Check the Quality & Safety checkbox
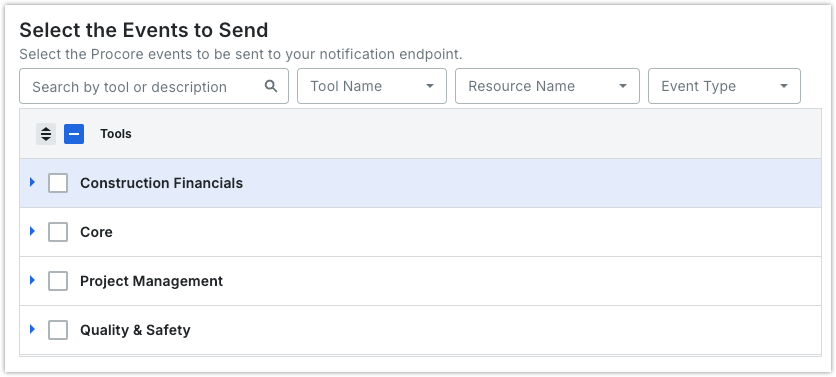This screenshot has width=836, height=377. 58,330
